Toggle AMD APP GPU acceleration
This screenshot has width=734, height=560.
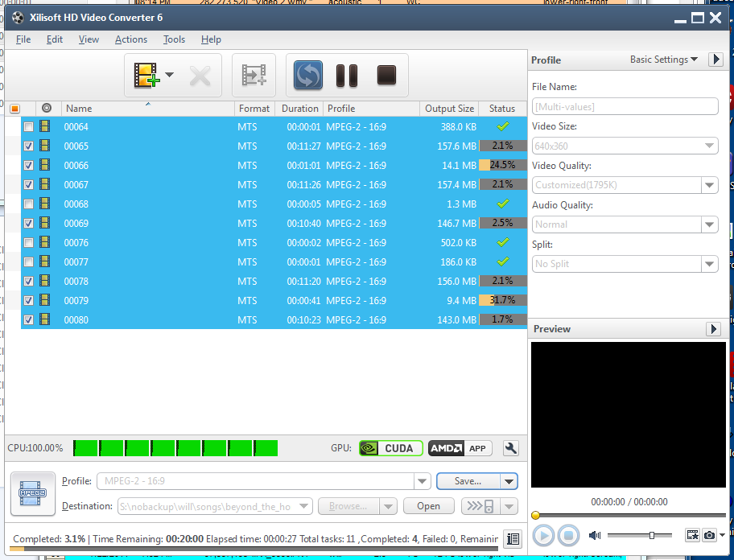[x=460, y=448]
